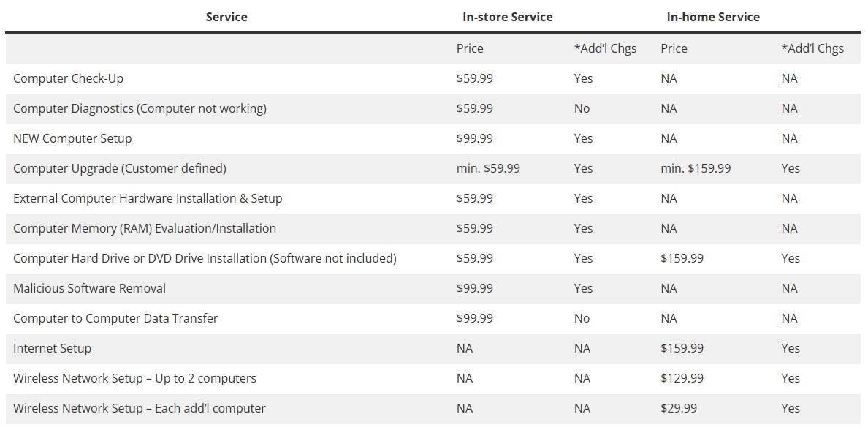Click Computer Upgrade (Customer defined) service
The image size is (868, 433).
pos(120,168)
